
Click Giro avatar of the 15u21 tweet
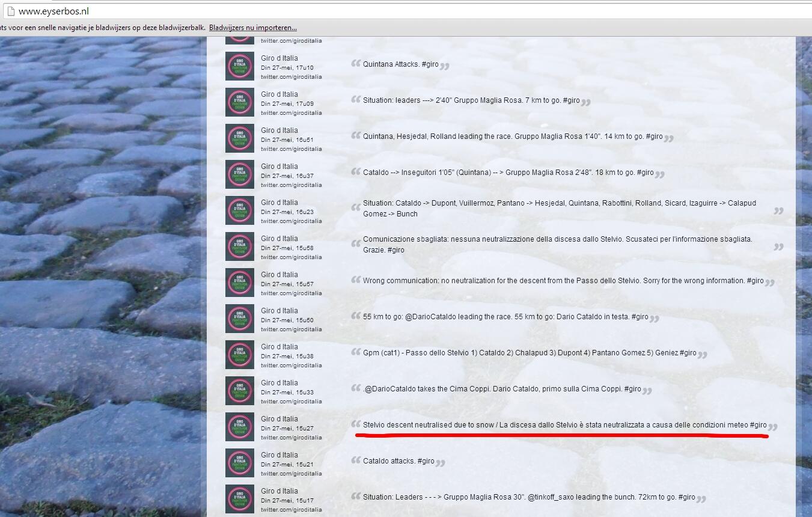tap(240, 463)
